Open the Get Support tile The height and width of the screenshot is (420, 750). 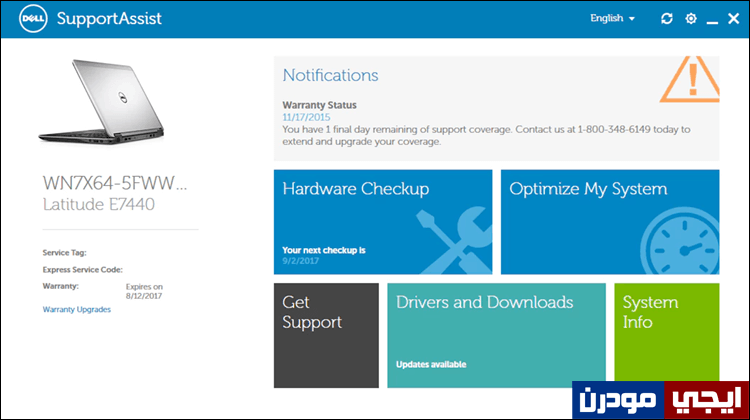[x=326, y=335]
